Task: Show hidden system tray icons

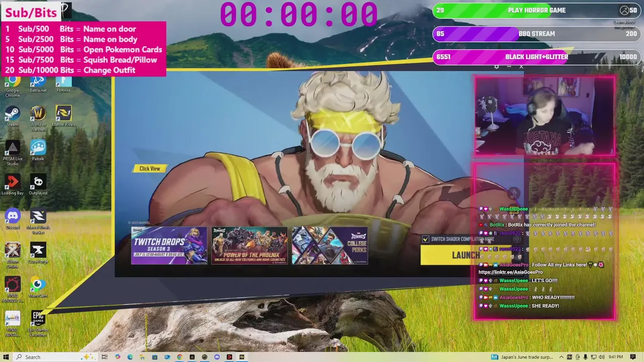Action: click(x=561, y=357)
